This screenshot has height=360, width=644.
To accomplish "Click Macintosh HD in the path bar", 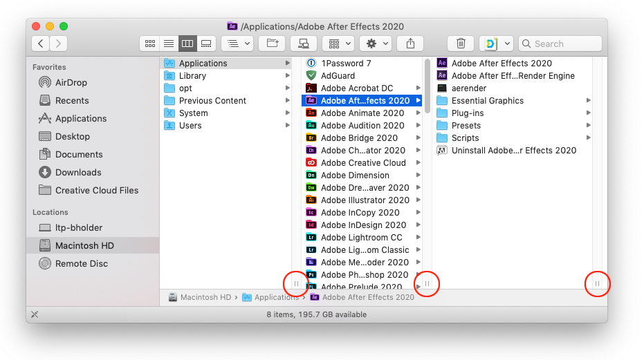I will (200, 297).
